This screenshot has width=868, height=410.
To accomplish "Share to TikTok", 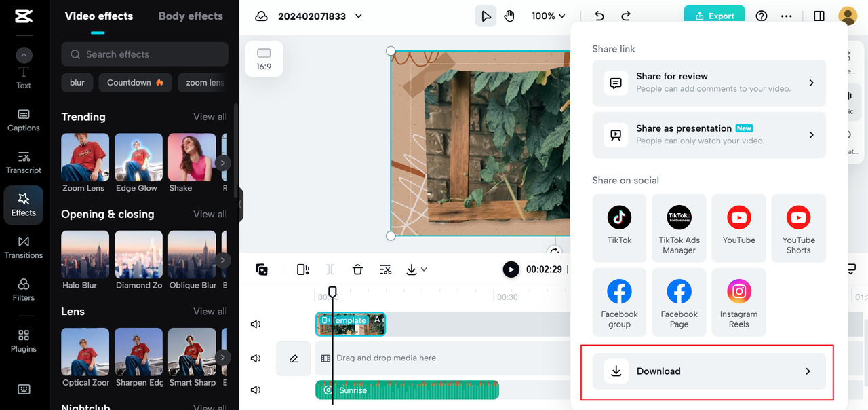I will click(620, 228).
